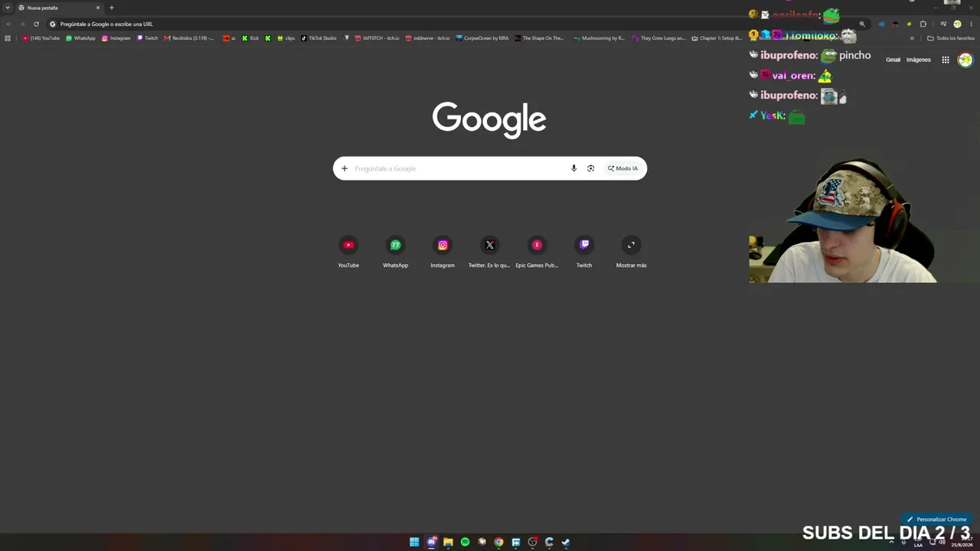Viewport: 980px width, 551px height.
Task: Expand shortcuts with Mostrar más
Action: (631, 251)
